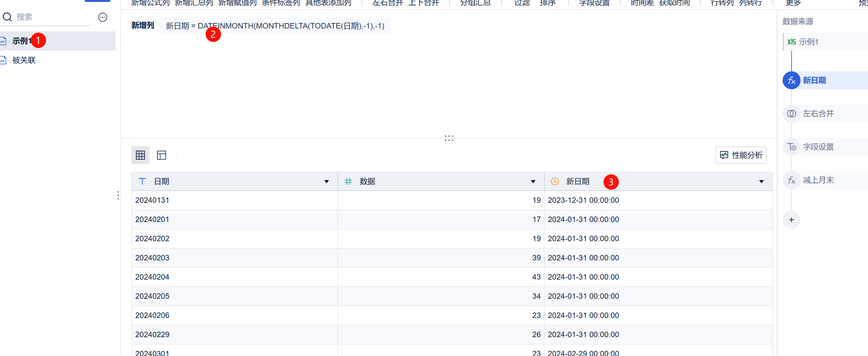Viewport: 868px width, 356px height.
Task: Click the data value 39 cell
Action: (441, 258)
